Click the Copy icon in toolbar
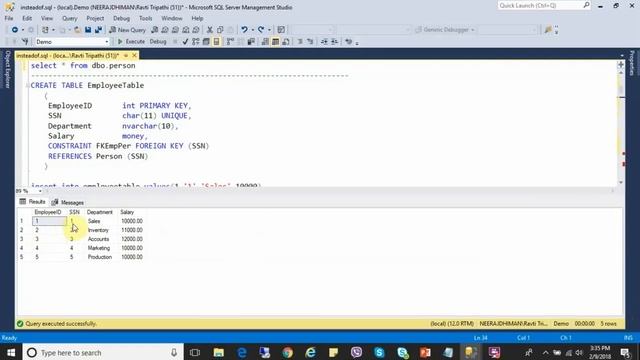 click(x=220, y=30)
